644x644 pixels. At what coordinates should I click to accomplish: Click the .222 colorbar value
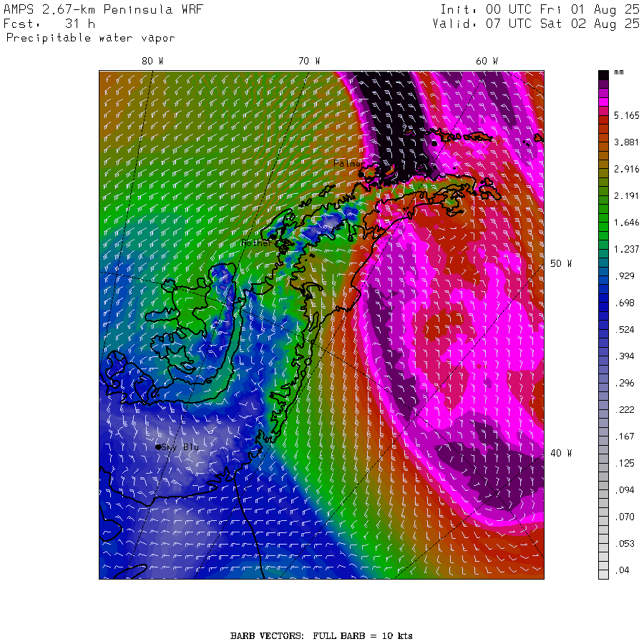[624, 409]
